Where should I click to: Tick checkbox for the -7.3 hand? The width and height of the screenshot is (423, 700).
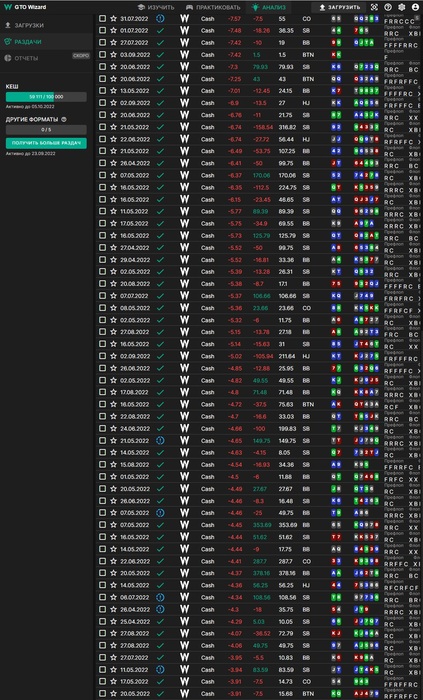click(x=103, y=67)
